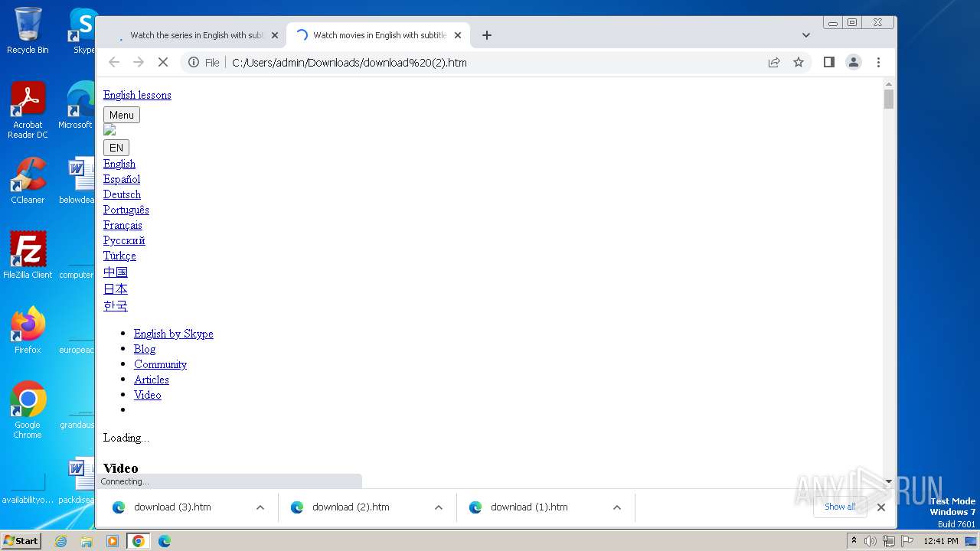Click the taskbar clock 12:41 PM
Viewport: 980px width, 551px height.
(x=941, y=541)
